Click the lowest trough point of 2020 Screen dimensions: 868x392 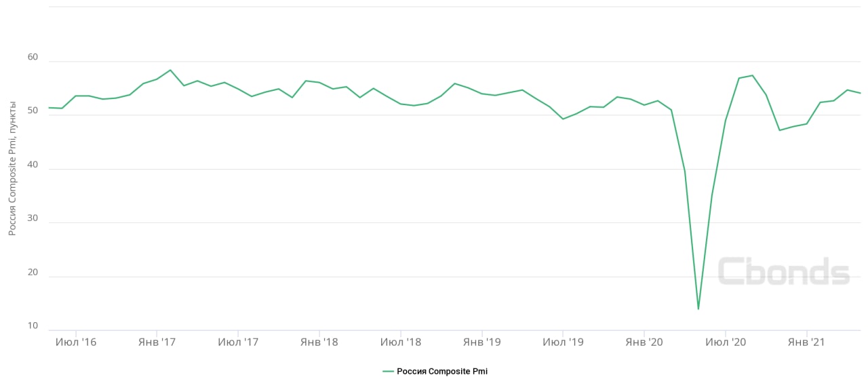[x=698, y=309]
